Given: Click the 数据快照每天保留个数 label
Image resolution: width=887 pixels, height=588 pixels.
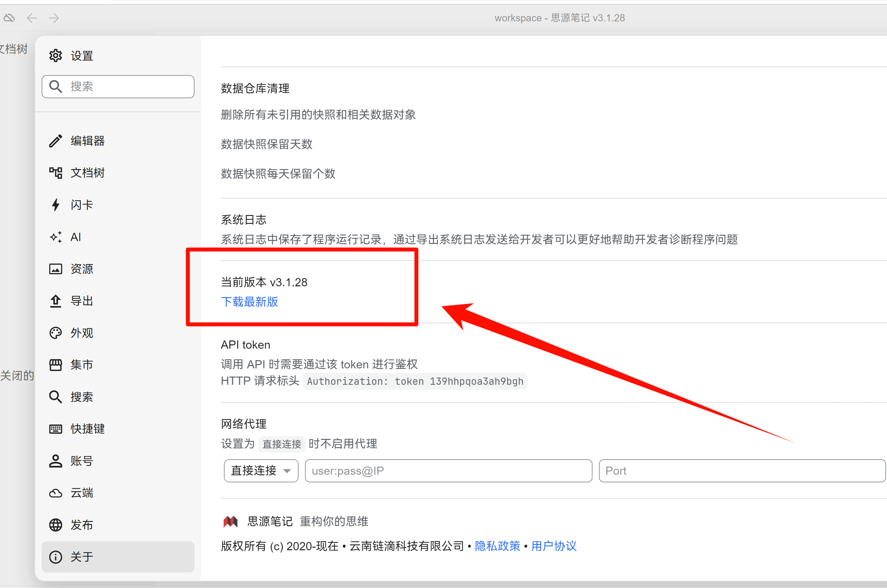Looking at the screenshot, I should [x=278, y=174].
